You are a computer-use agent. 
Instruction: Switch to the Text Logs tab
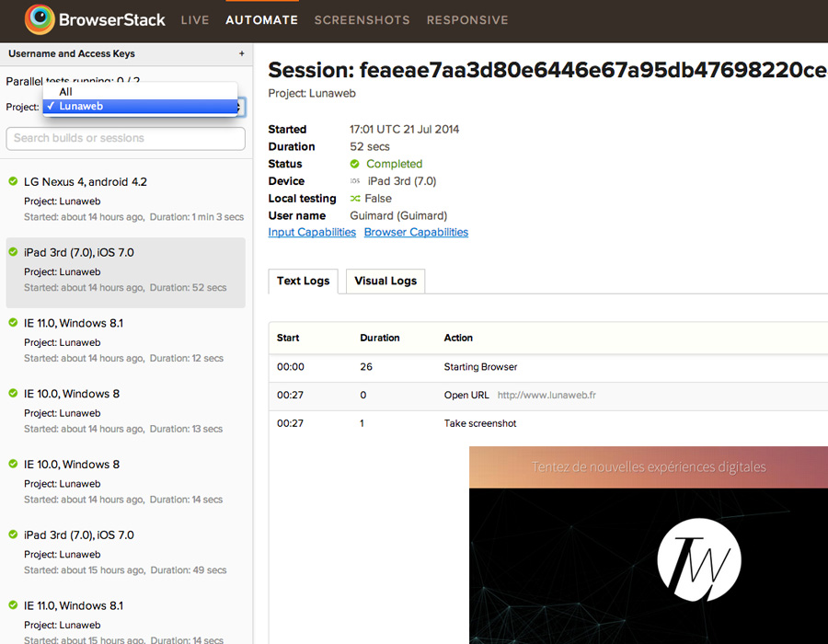[303, 281]
